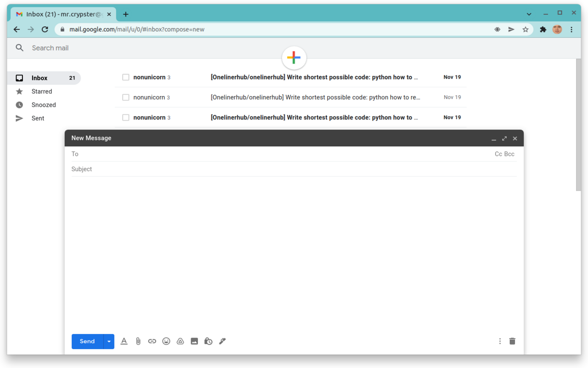
Task: Minimize the New Message window
Action: click(x=494, y=138)
